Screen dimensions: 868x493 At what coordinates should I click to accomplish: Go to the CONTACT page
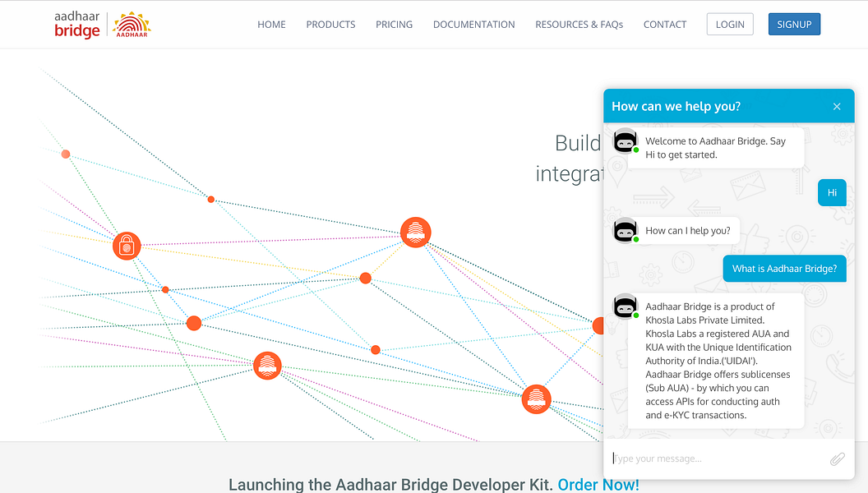665,25
